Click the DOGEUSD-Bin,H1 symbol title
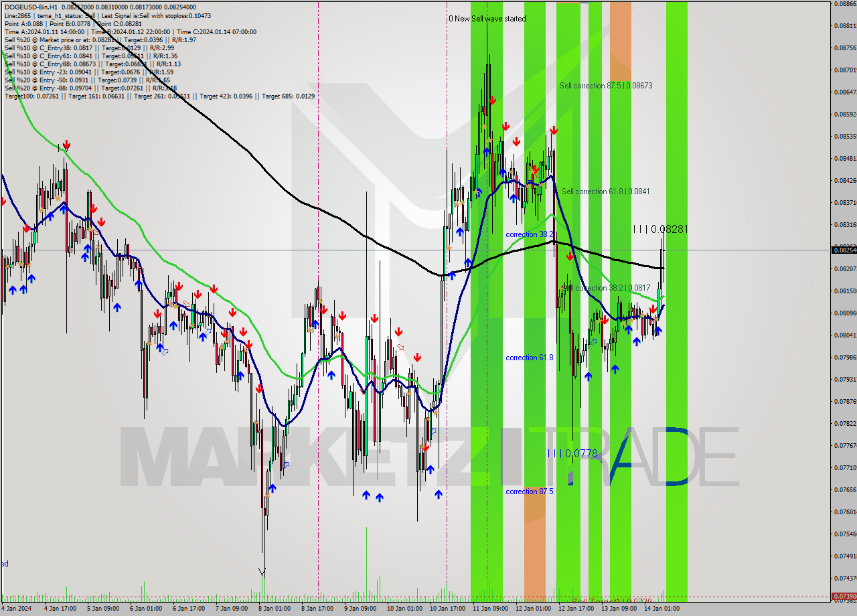Screen dimensions: 857x616 point(31,7)
